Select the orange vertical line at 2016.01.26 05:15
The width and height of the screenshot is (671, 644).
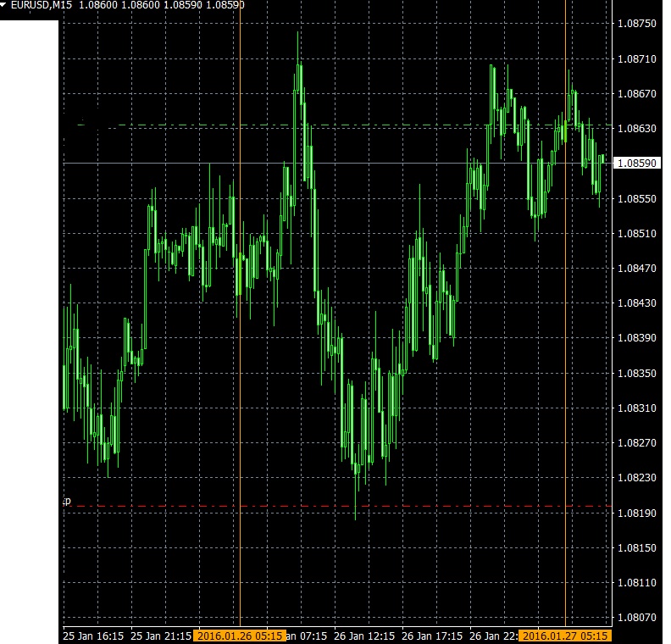(240, 313)
